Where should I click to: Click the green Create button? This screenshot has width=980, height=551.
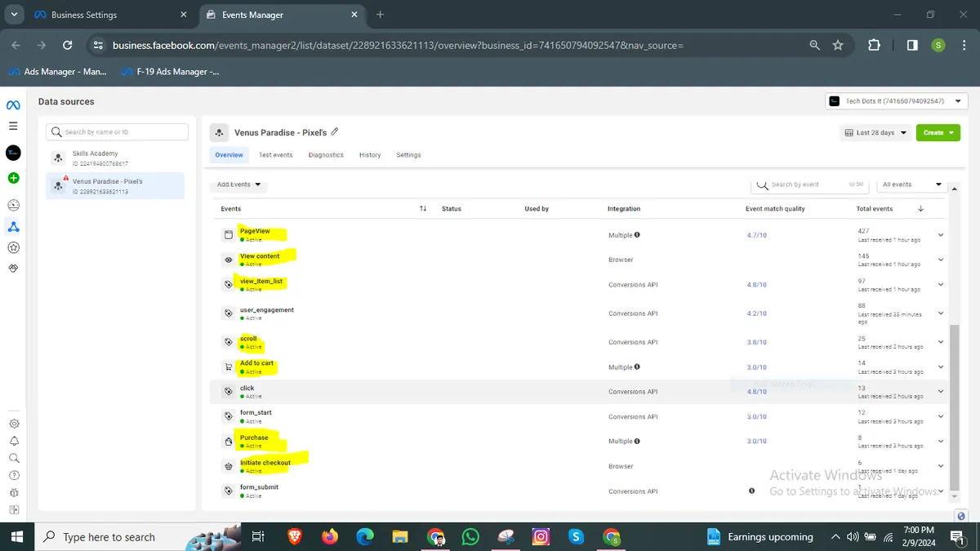click(x=938, y=133)
